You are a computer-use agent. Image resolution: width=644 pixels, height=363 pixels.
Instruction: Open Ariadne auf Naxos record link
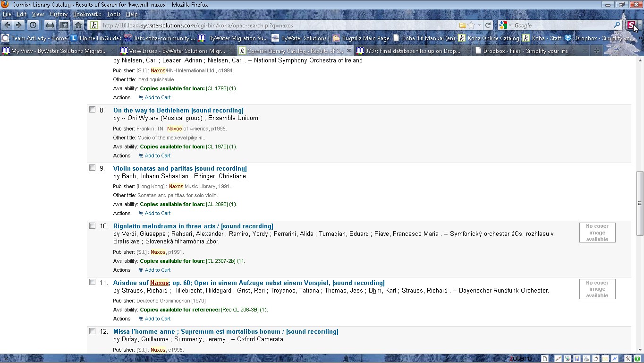click(x=248, y=283)
